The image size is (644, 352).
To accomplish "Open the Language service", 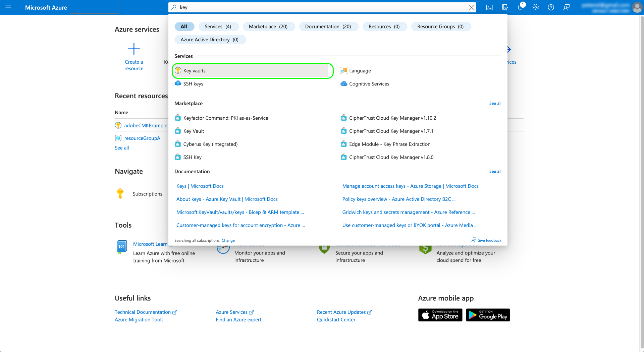I will click(356, 71).
